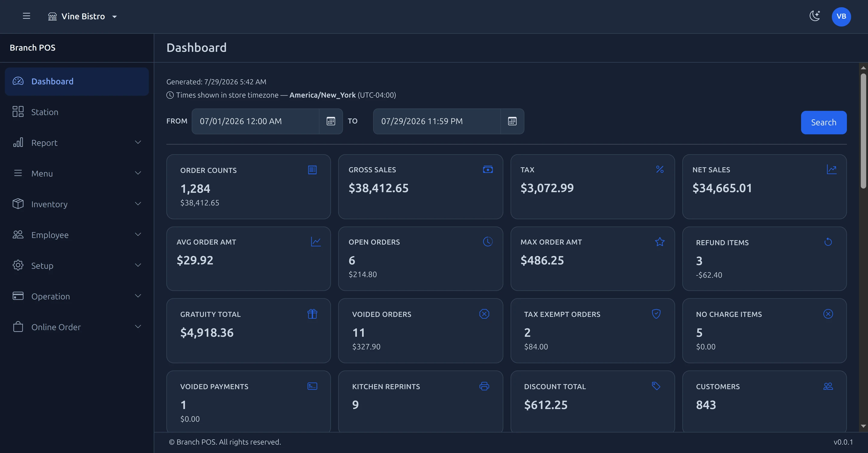Select Inventory in the sidebar
Image resolution: width=868 pixels, height=453 pixels.
(77, 204)
